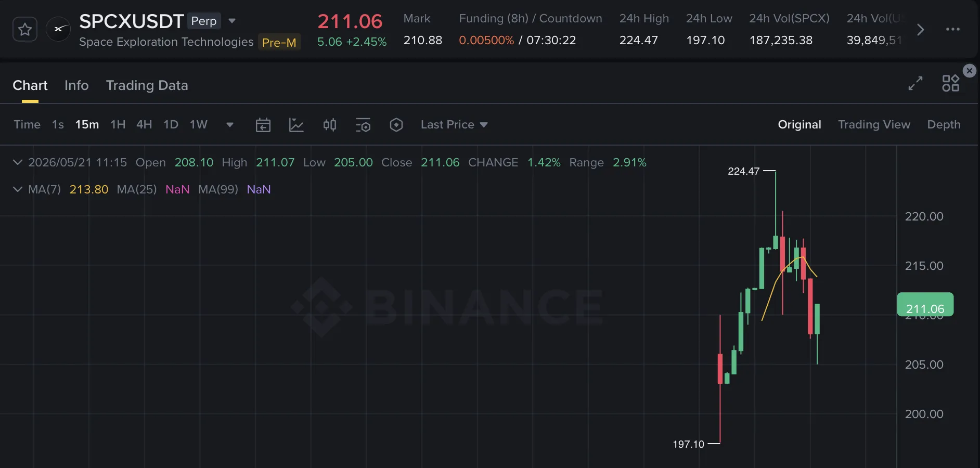The image size is (980, 468).
Task: Change candlestick chart style icon
Action: point(330,125)
